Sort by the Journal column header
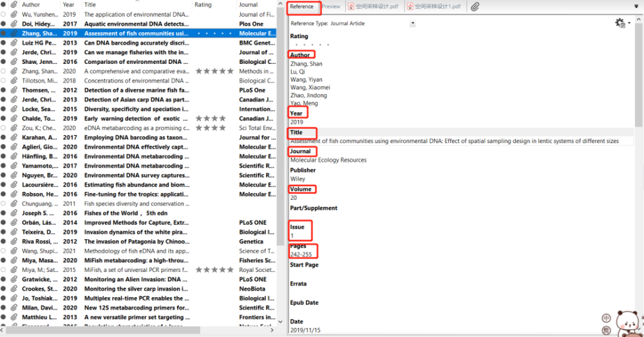Screen dimensions: 644x337 (x=249, y=5)
